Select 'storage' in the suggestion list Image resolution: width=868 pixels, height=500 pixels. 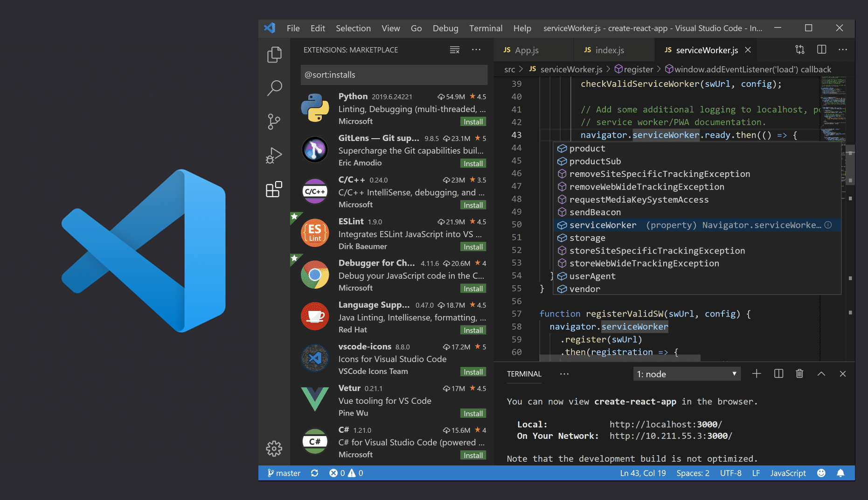click(x=697, y=238)
